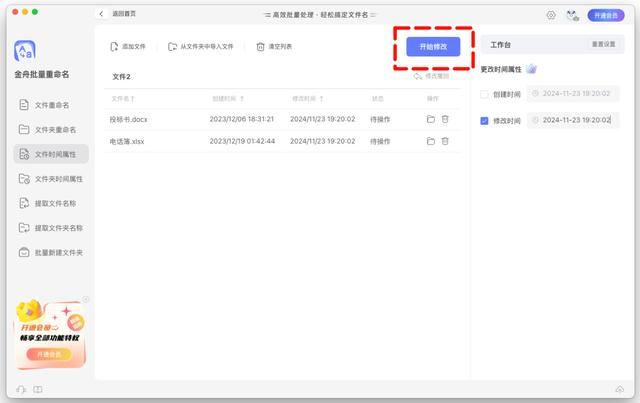Sort list by 文件名 column
The image size is (640, 403).
pos(123,98)
